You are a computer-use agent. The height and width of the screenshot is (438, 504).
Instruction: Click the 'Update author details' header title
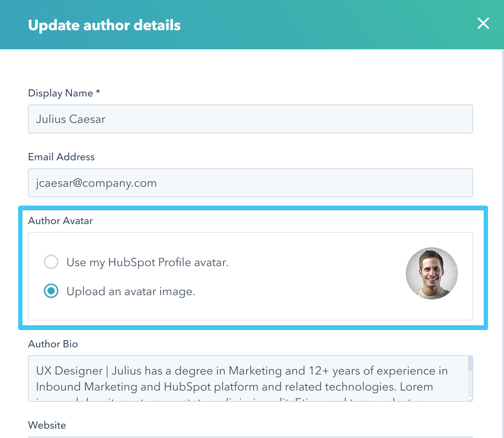[104, 25]
